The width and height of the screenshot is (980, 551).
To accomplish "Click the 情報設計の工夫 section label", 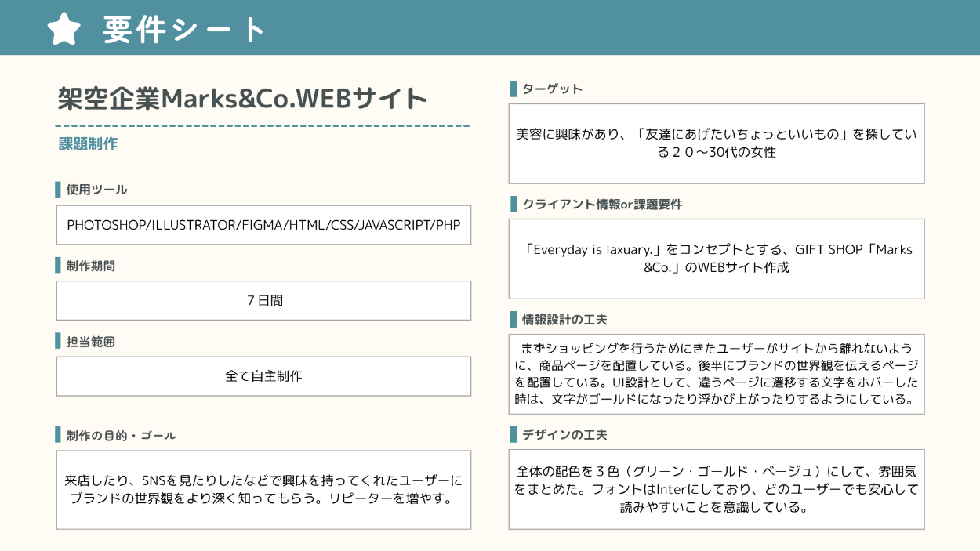I will click(x=564, y=320).
